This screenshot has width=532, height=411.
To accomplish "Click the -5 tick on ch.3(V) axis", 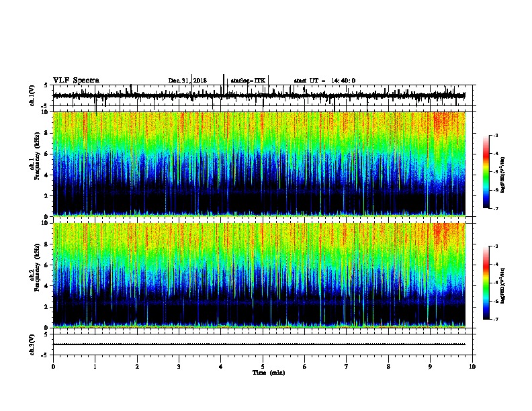I will tap(45, 355).
